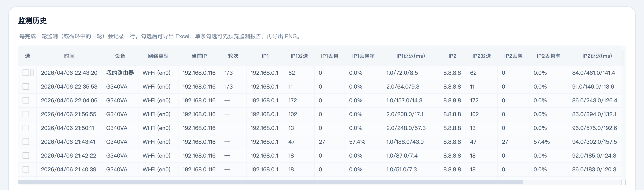Click the IP1丢包率 column header
The height and width of the screenshot is (190, 644).
[363, 56]
